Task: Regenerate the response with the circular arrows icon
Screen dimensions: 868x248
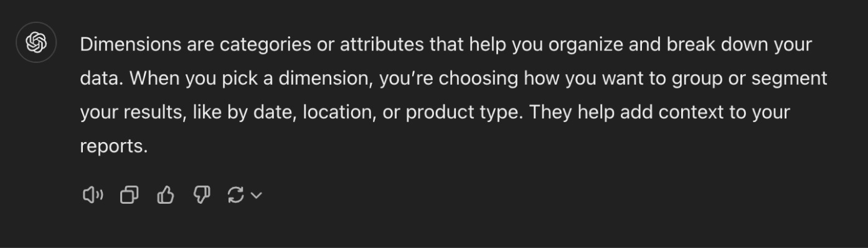Action: (x=235, y=196)
